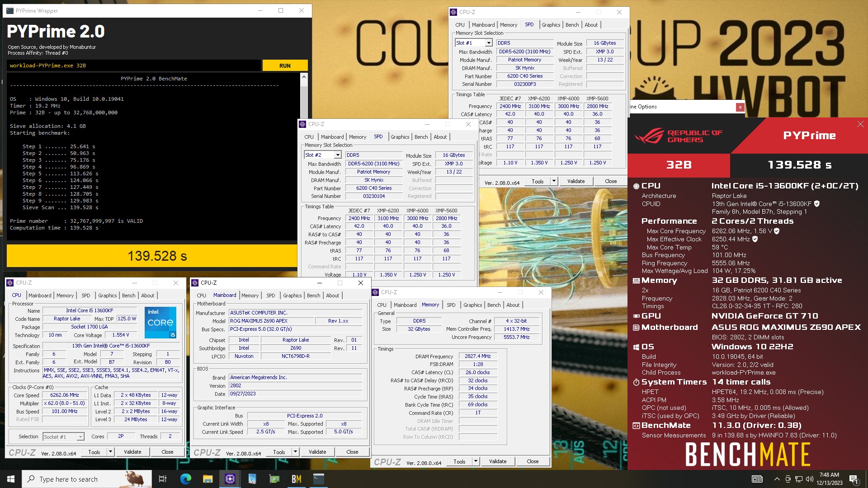Click the PYPrime console taskbar icon

pyautogui.click(x=319, y=479)
